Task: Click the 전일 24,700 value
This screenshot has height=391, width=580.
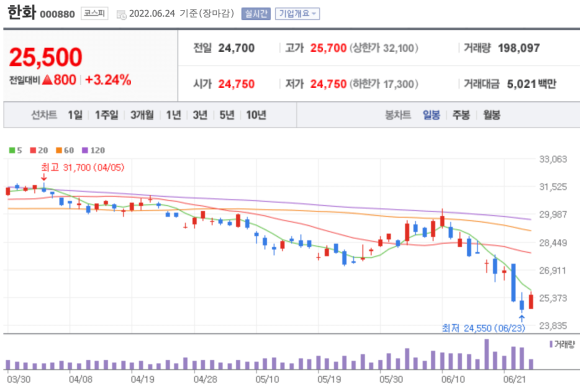Action: tap(236, 48)
